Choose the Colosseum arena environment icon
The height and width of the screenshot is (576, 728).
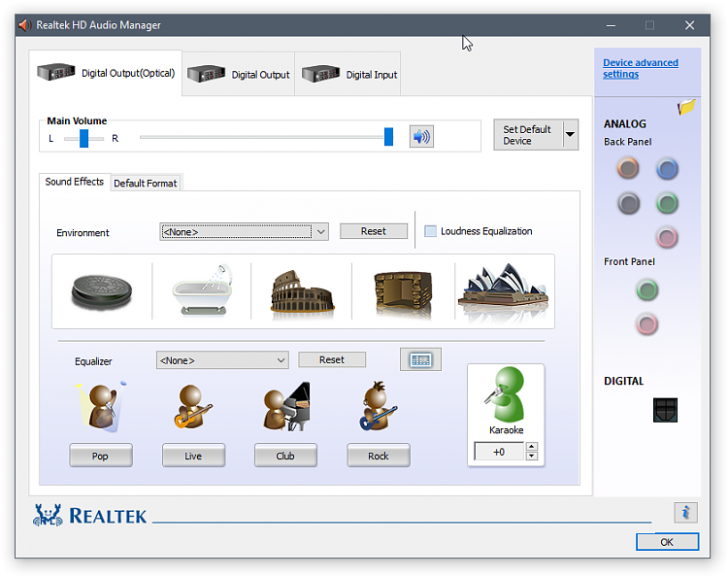[x=302, y=289]
